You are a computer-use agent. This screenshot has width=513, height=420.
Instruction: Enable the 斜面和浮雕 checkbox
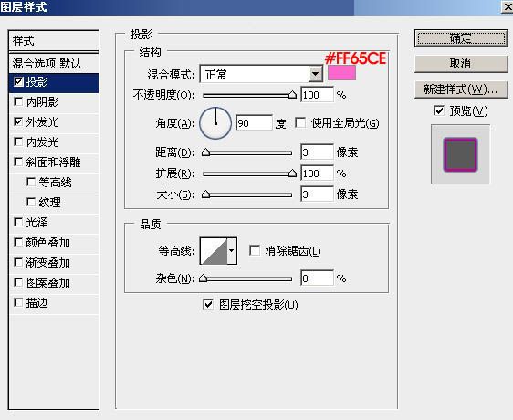18,162
